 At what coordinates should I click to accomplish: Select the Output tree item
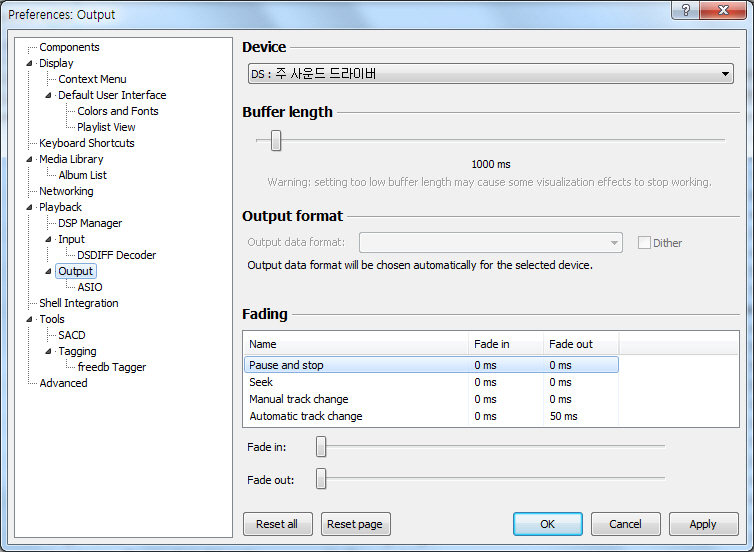75,271
